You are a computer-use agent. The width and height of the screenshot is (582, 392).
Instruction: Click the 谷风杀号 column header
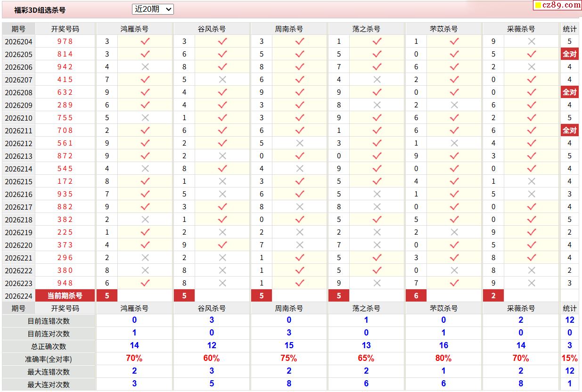[212, 29]
